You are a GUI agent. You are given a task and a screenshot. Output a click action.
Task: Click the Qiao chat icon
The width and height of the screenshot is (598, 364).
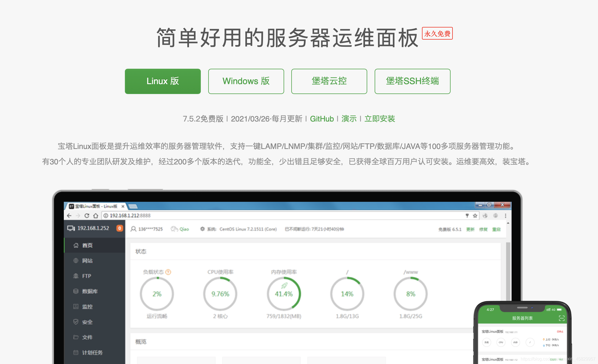click(x=174, y=229)
